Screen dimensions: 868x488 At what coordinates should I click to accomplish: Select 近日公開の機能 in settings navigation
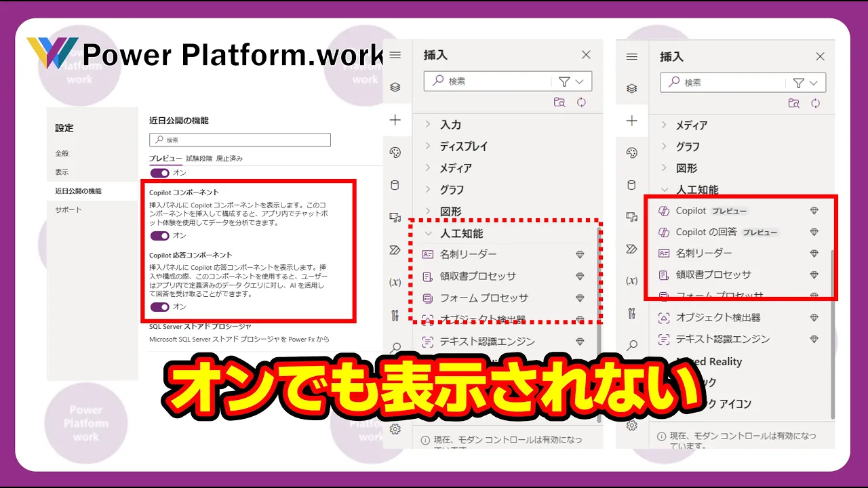[78, 191]
